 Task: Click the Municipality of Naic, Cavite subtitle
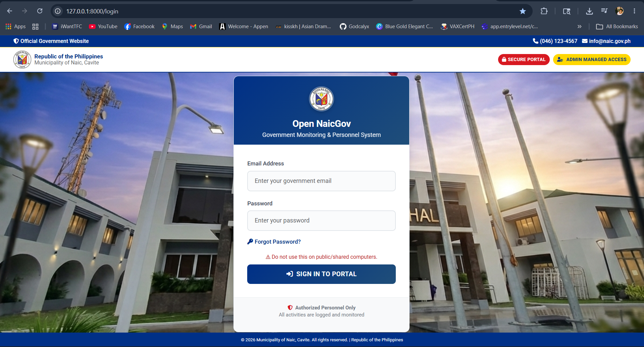click(66, 63)
